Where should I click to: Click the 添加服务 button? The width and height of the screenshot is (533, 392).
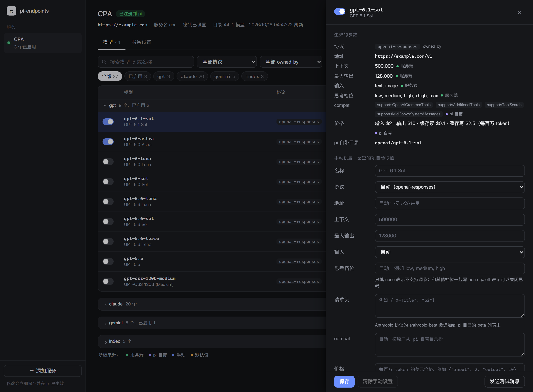[x=43, y=371]
